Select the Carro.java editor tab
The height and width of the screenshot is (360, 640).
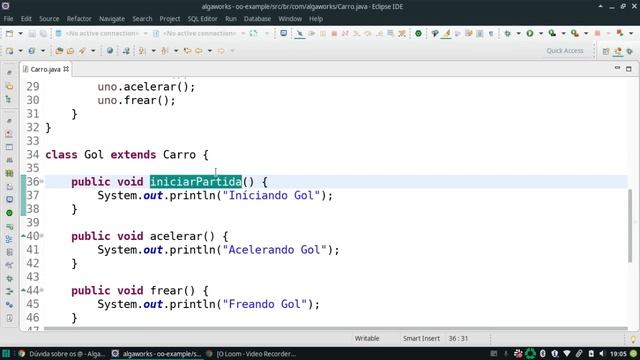pyautogui.click(x=45, y=69)
